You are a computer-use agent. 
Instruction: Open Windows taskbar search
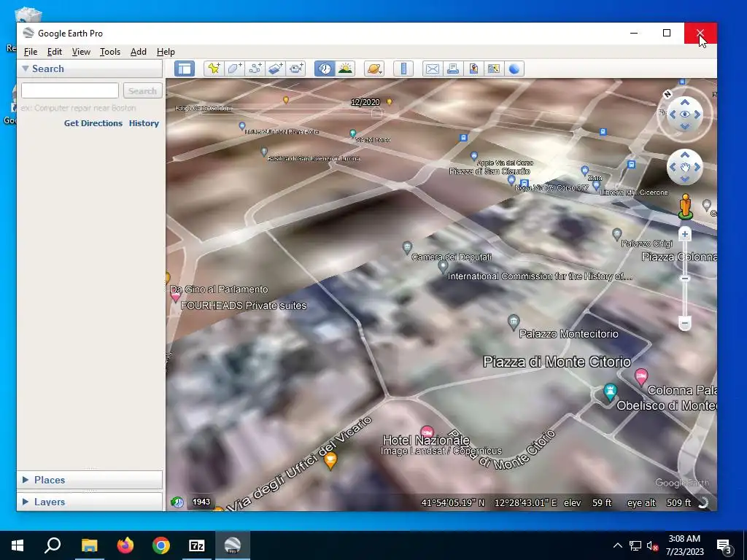(x=53, y=545)
